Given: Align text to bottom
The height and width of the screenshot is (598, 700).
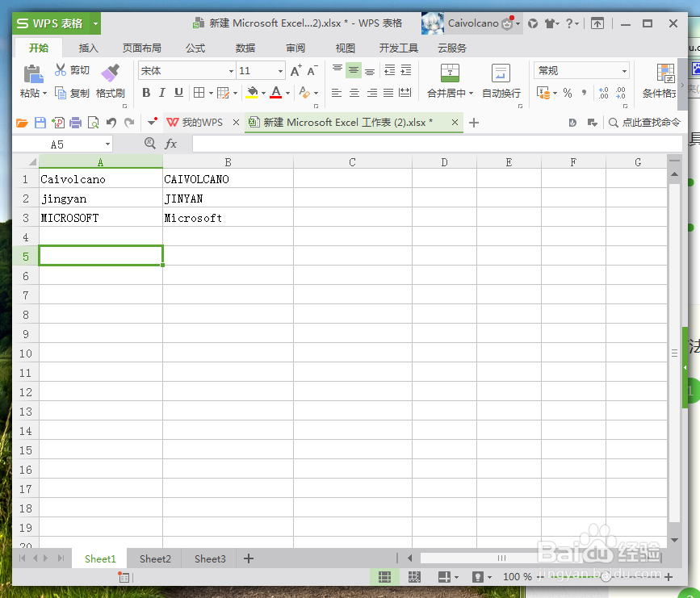Looking at the screenshot, I should pos(370,70).
